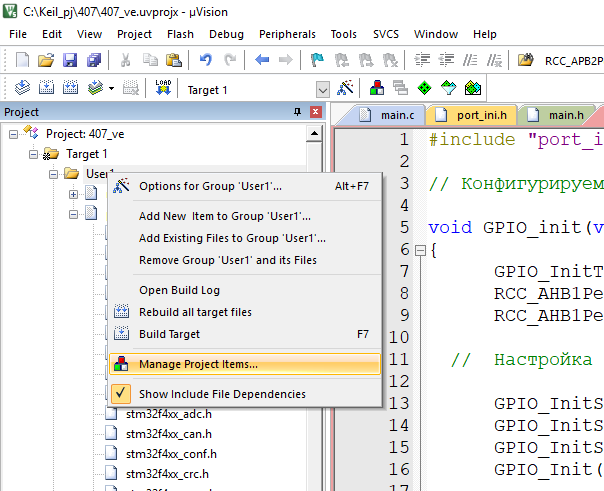This screenshot has height=491, width=604.
Task: Click the Copy toolbar icon
Action: [150, 60]
